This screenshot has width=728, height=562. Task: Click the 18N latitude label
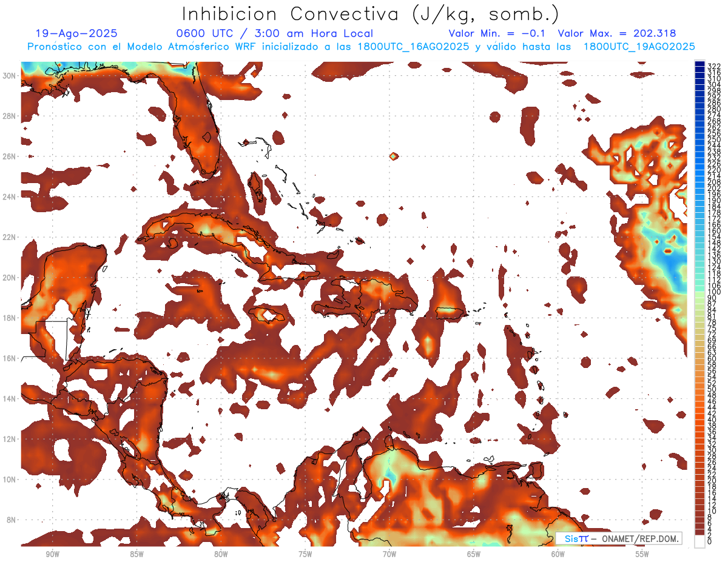(x=10, y=318)
